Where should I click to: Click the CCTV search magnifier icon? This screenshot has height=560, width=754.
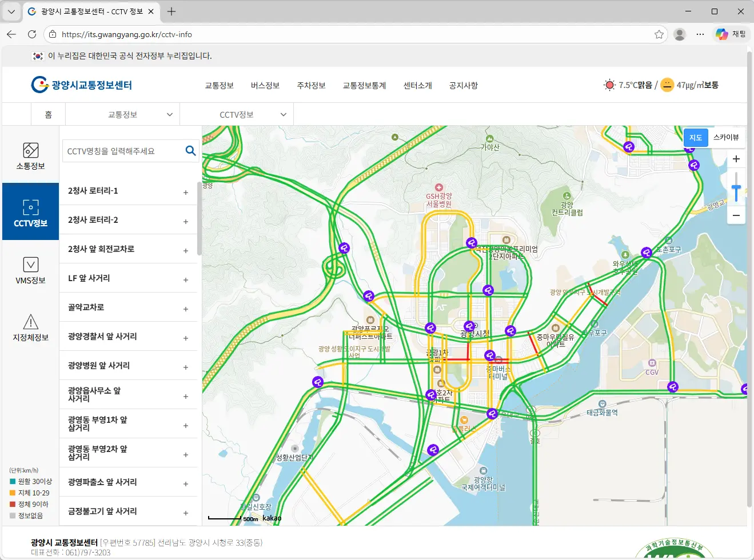[190, 151]
